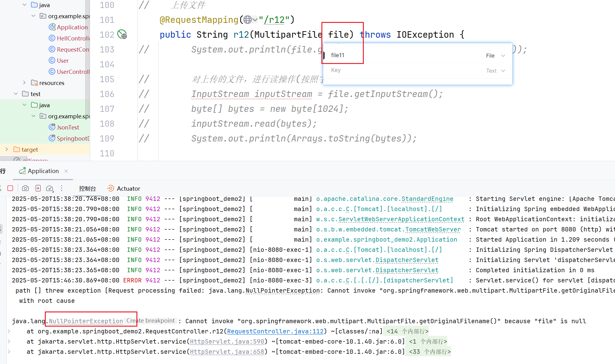
Task: Open HttpServlet.java:590 stack trace link
Action: [227, 341]
